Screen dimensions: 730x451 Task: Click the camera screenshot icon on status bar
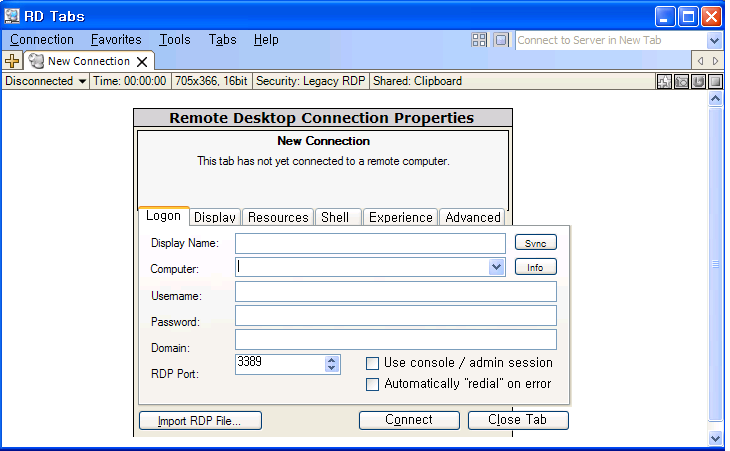(682, 81)
